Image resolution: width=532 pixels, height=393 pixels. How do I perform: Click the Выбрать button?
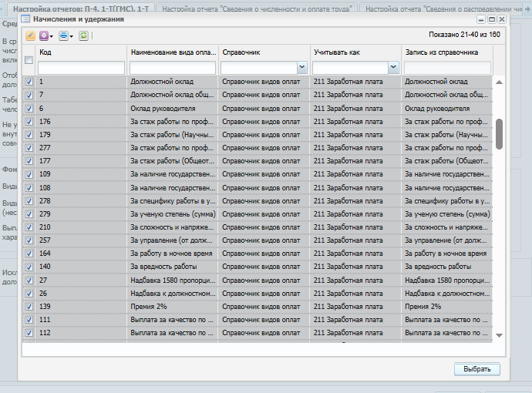[x=477, y=369]
